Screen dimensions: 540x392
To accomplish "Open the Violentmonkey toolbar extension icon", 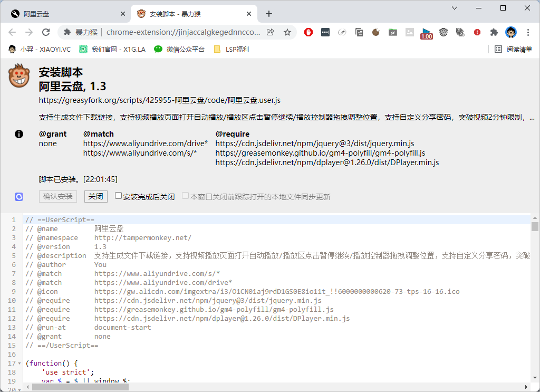I will [x=443, y=32].
